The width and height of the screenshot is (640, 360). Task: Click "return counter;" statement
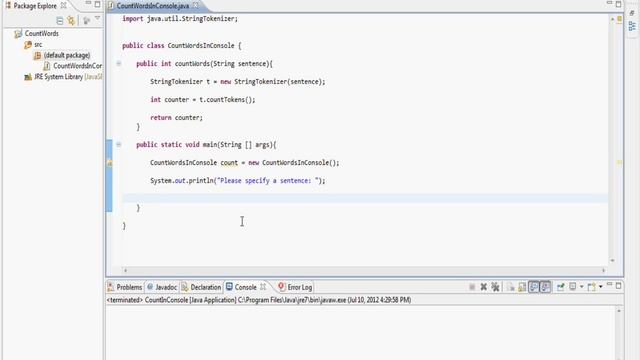click(x=176, y=118)
